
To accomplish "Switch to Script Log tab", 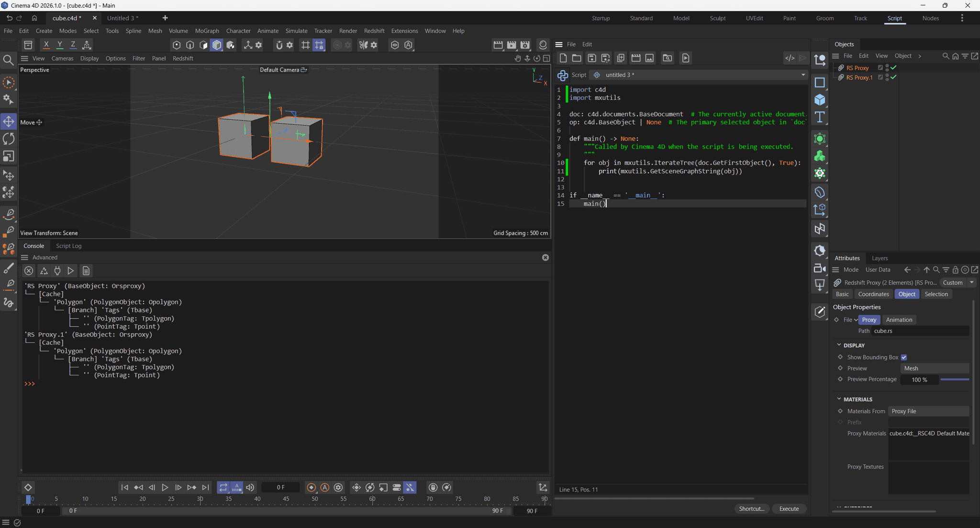I will coord(68,246).
